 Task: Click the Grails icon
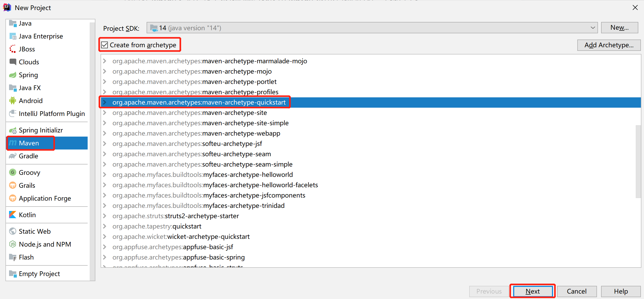(x=13, y=185)
